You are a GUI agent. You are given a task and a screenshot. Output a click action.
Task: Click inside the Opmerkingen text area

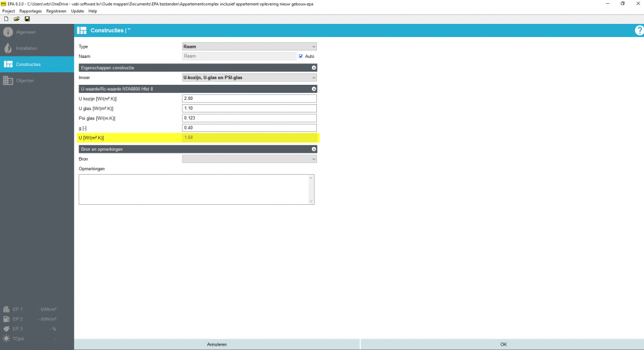tap(193, 189)
